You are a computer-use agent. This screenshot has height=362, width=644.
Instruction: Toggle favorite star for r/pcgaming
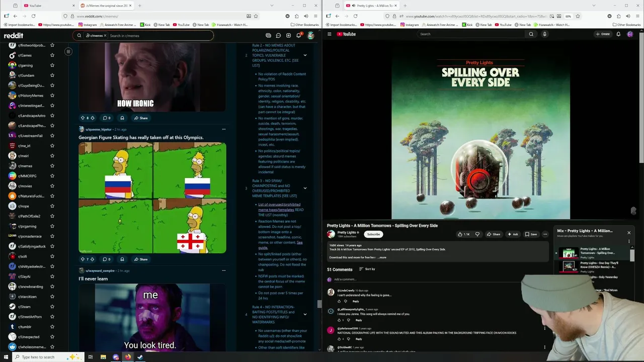pos(52,226)
